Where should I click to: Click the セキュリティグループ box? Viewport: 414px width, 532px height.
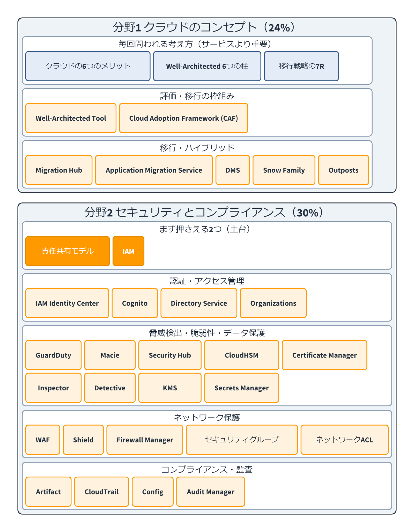(242, 440)
